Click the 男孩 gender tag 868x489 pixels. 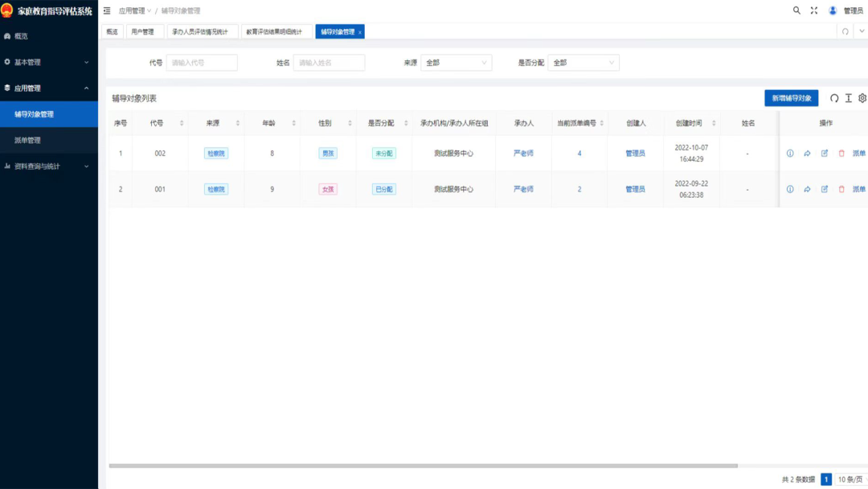tap(328, 154)
